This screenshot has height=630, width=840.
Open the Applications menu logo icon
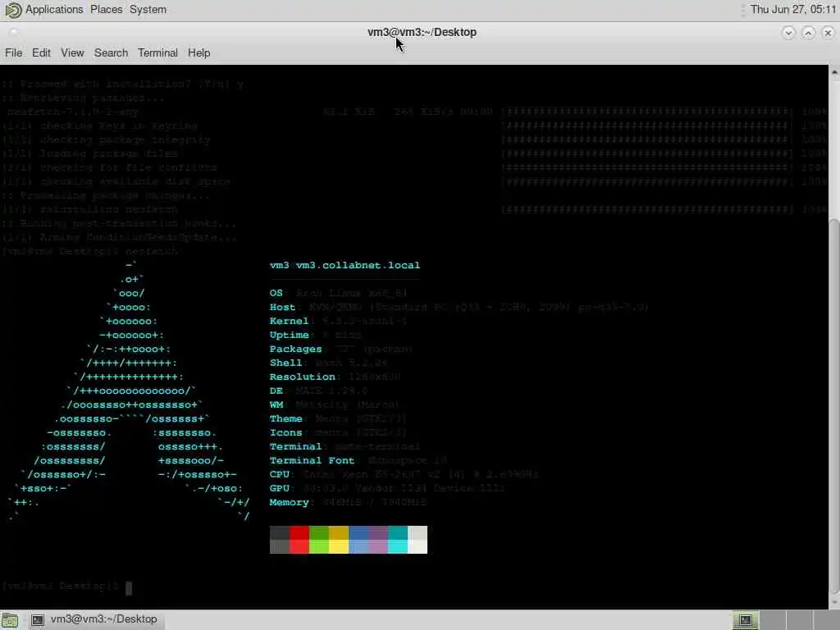pos(11,10)
